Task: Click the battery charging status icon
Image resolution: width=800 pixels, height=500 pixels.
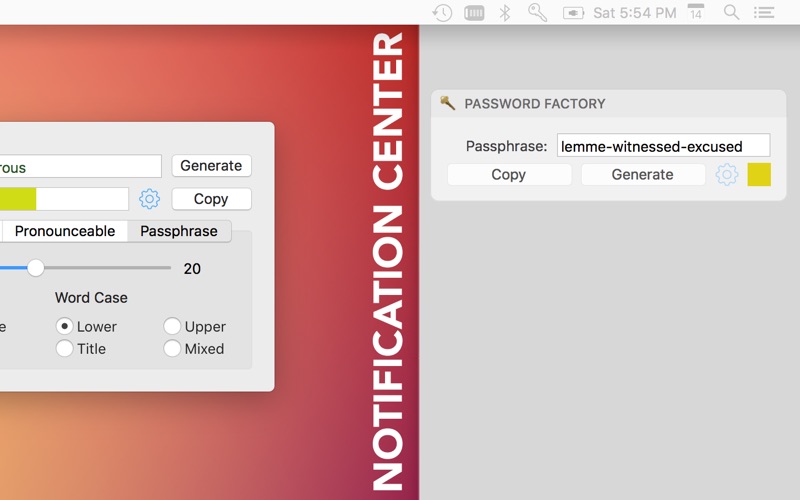Action: (x=573, y=13)
